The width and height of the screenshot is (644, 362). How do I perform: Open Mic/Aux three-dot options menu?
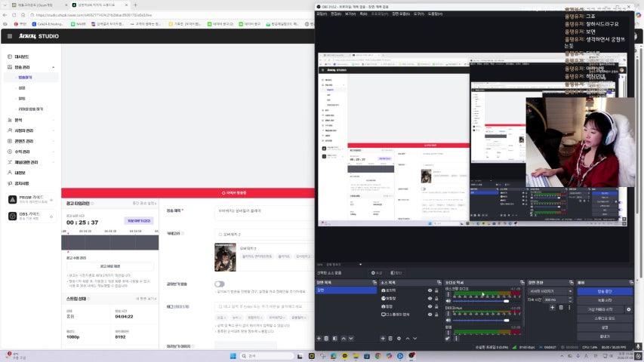coord(448,314)
